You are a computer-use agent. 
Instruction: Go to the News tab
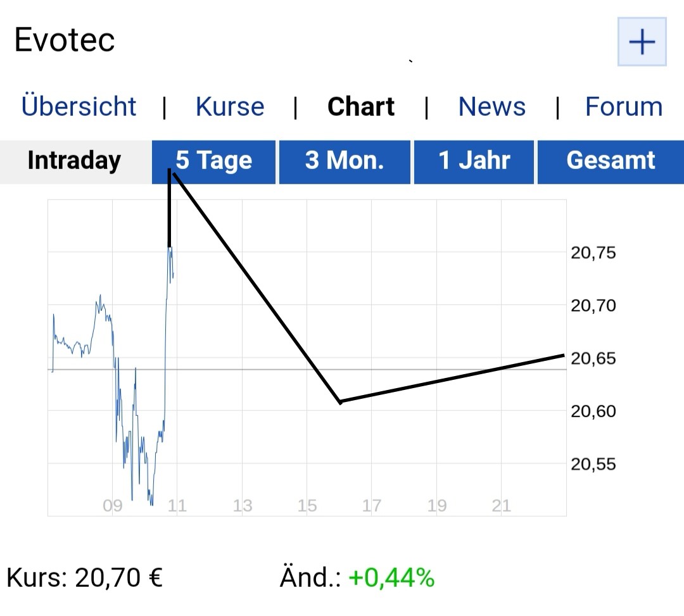tap(492, 106)
